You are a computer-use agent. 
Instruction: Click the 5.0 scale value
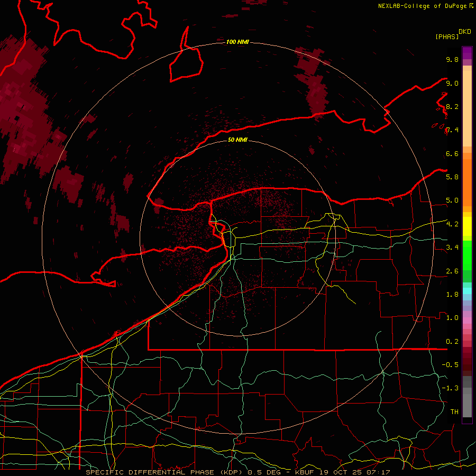(x=452, y=200)
